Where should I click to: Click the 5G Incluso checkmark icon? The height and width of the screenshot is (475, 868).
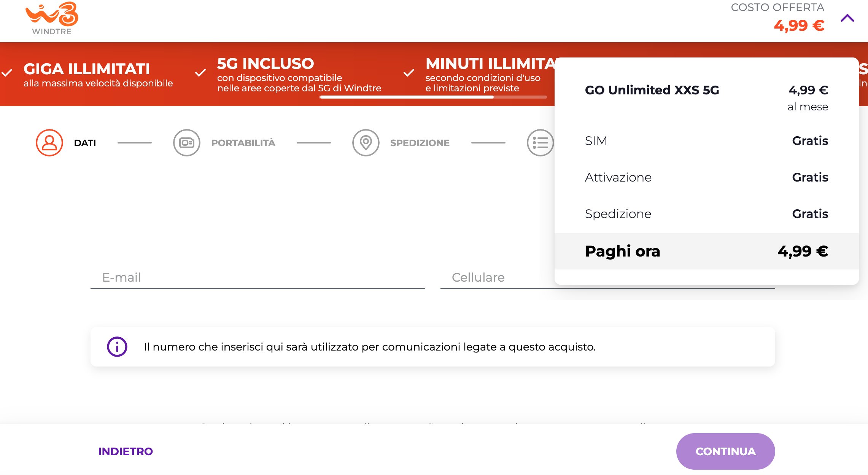[x=200, y=73]
